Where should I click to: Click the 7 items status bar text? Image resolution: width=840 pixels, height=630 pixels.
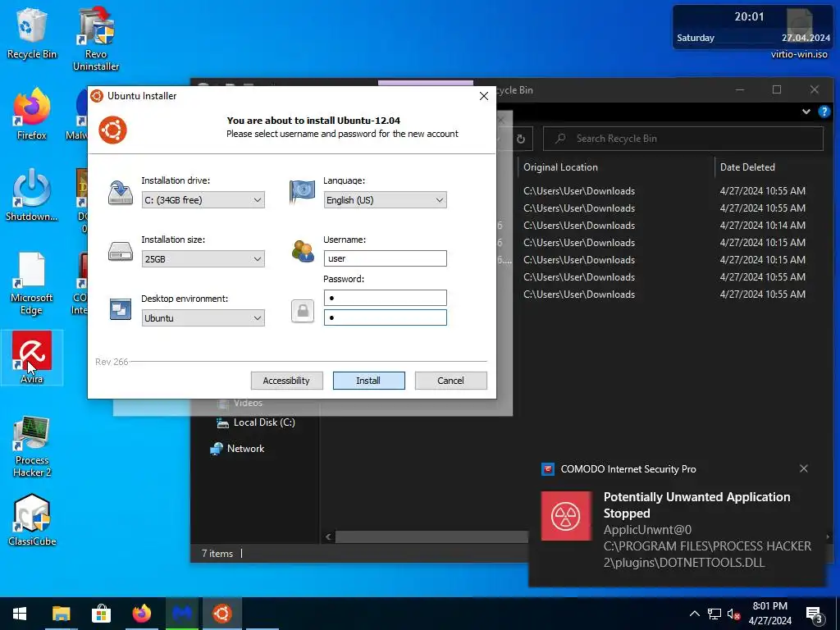pyautogui.click(x=217, y=554)
